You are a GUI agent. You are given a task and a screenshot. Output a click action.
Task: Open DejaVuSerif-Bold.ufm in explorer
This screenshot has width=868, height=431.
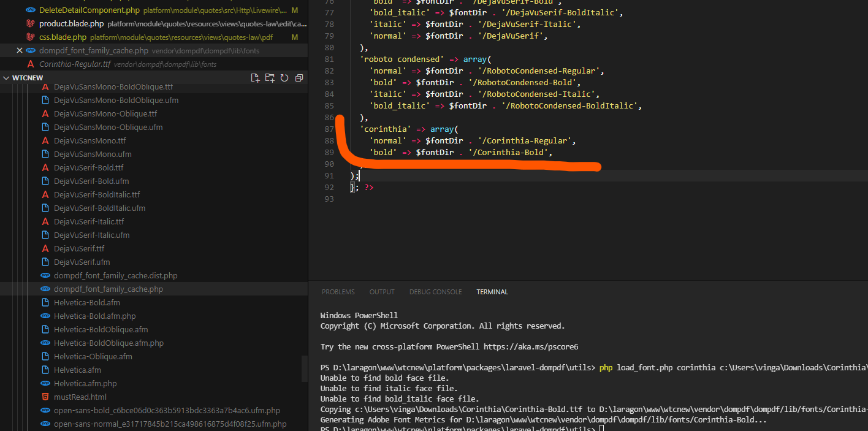click(91, 181)
